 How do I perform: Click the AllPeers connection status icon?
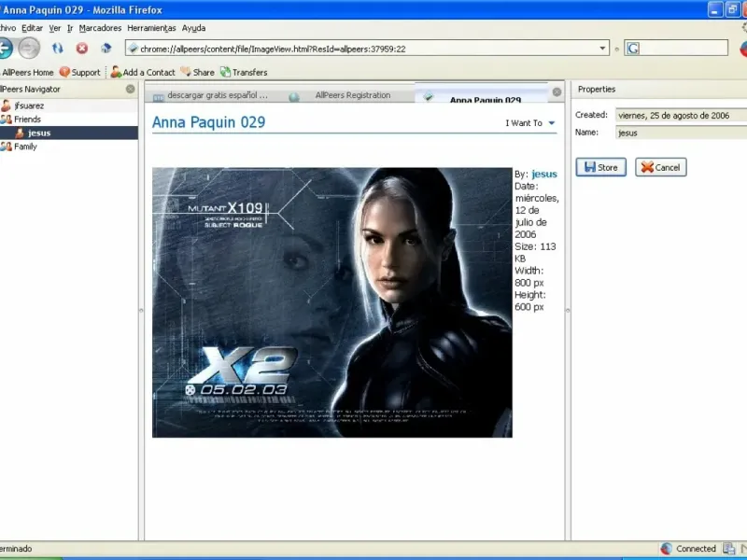tap(667, 549)
